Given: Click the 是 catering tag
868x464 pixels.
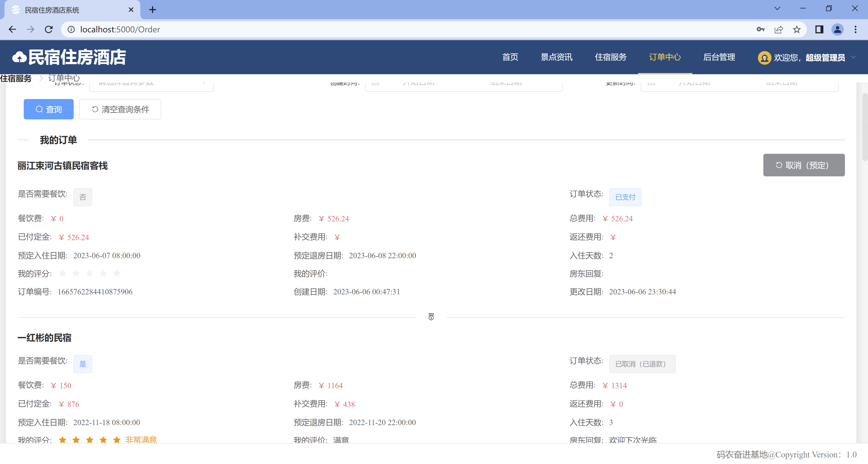Looking at the screenshot, I should coord(83,364).
